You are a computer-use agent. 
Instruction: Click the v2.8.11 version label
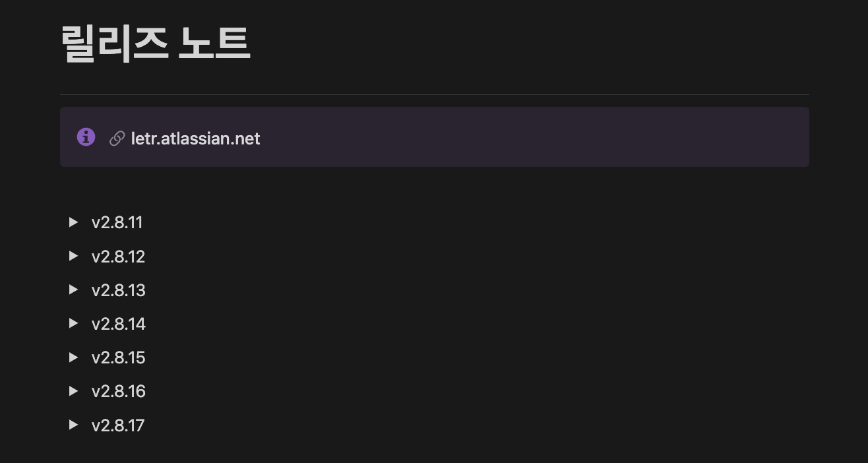tap(117, 222)
